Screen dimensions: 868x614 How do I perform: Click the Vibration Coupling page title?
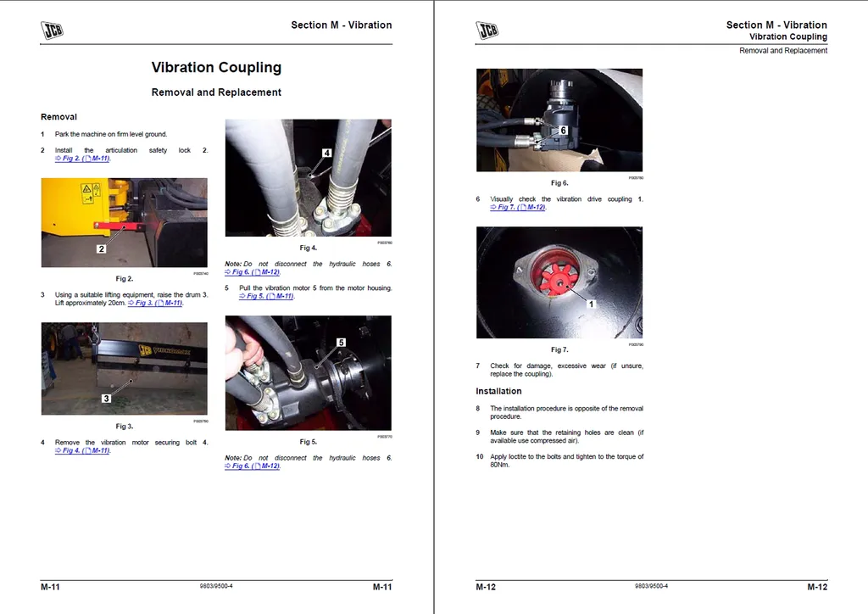coord(216,68)
